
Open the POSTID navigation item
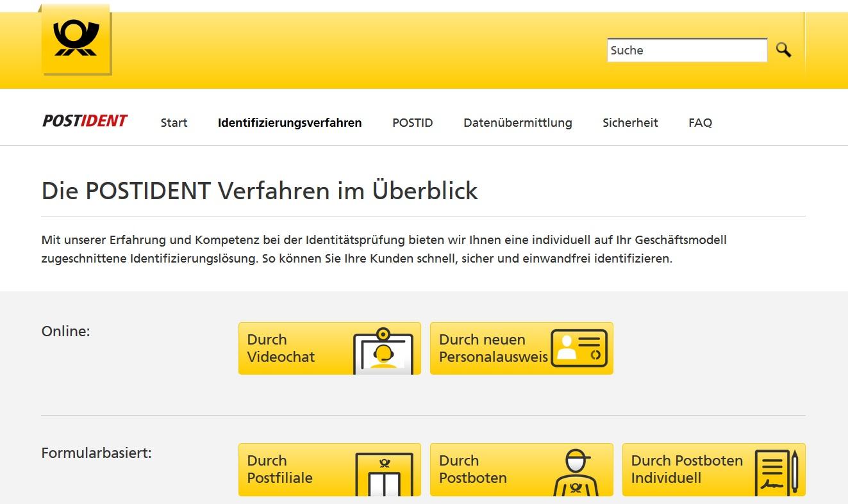(413, 122)
